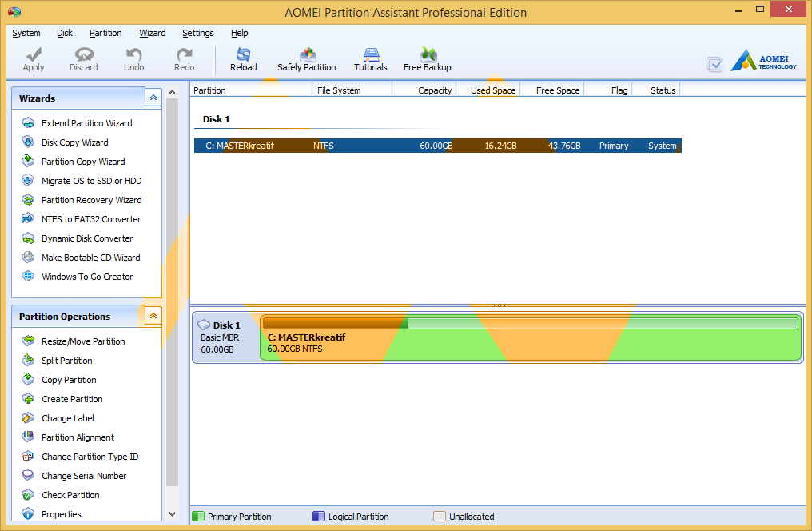This screenshot has height=531, width=812.
Task: Click the Redo arrow icon
Action: coord(185,54)
